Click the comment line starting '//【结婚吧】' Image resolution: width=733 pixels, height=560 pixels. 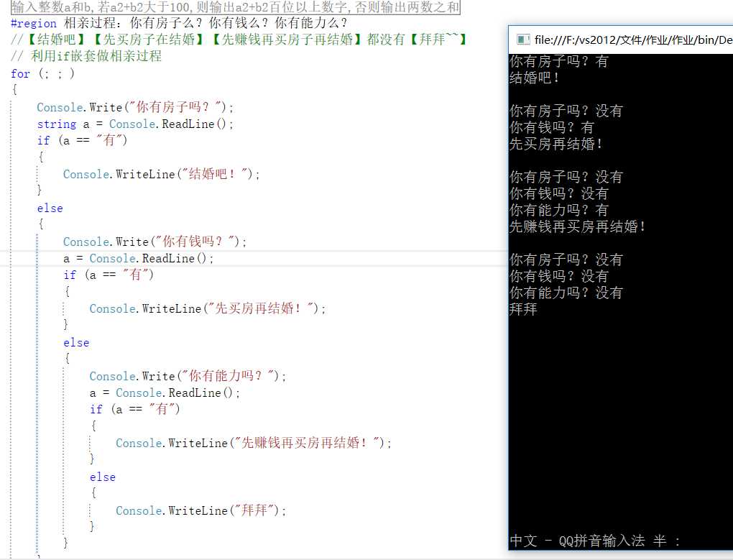[x=239, y=40]
